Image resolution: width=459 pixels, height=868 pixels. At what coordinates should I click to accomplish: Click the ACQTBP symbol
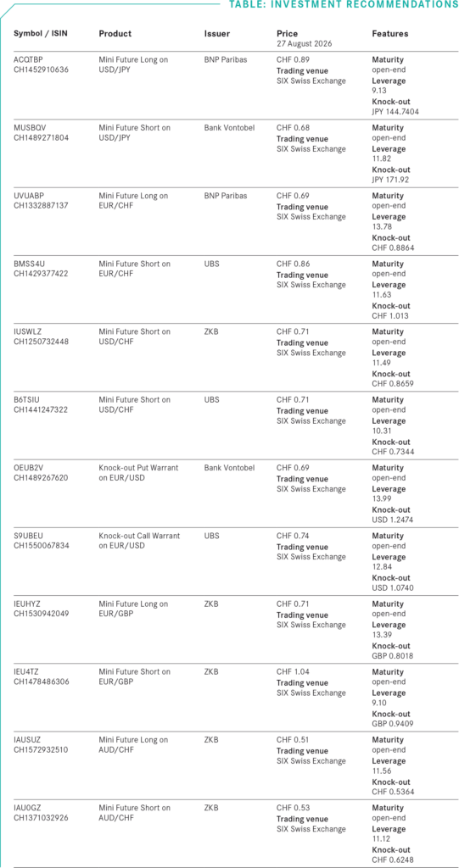(26, 60)
